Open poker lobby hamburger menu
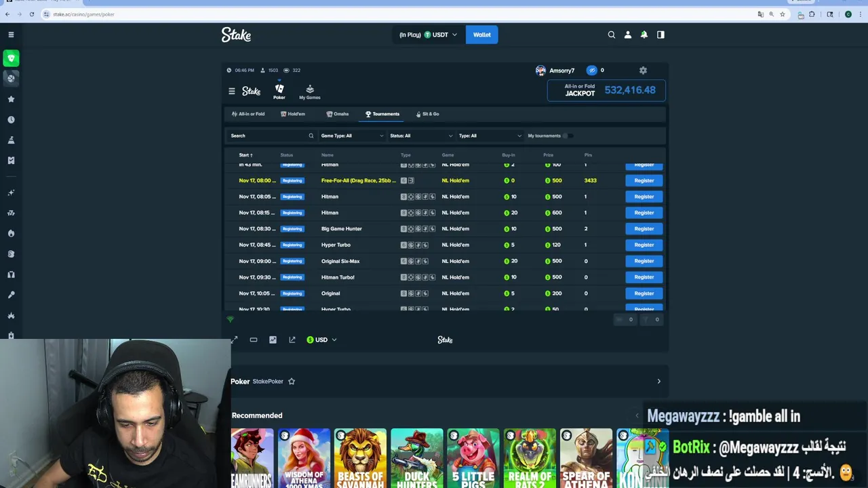This screenshot has height=488, width=868. point(232,91)
